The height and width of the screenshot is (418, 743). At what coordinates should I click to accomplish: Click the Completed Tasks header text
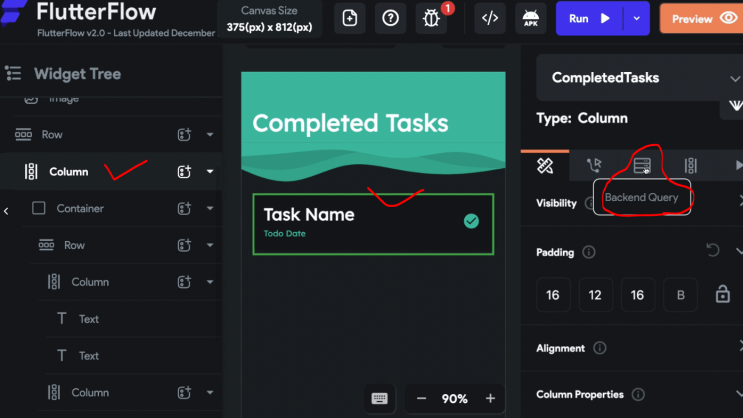pos(350,123)
